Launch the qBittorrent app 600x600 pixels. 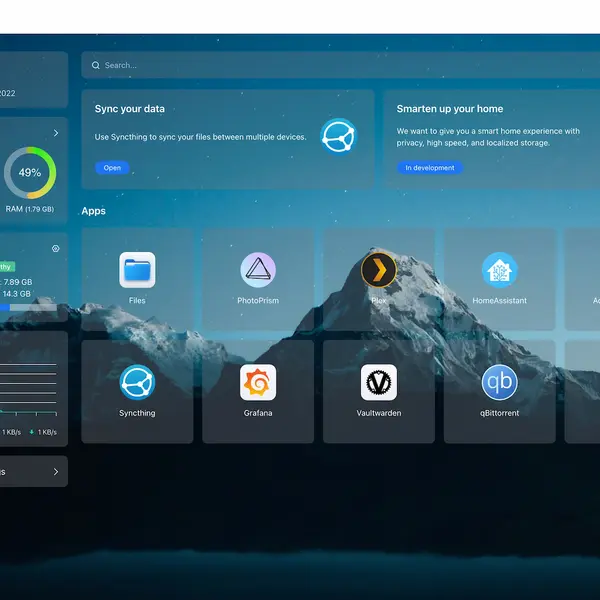click(x=499, y=382)
